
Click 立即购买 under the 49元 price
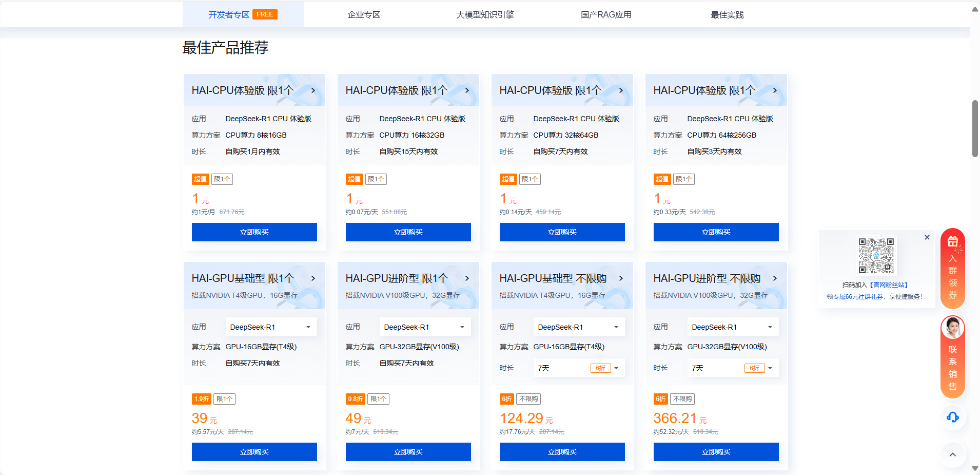click(x=408, y=452)
